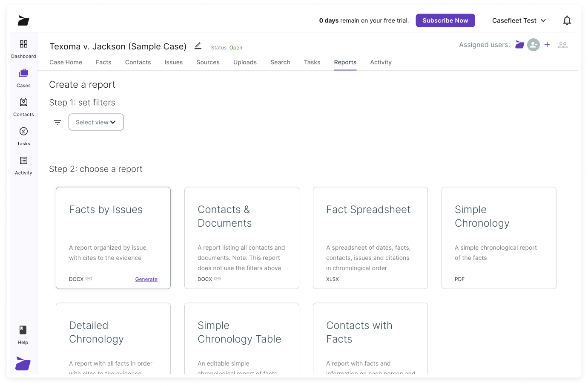Switch to the Sources tab
The height and width of the screenshot is (386, 588).
208,62
